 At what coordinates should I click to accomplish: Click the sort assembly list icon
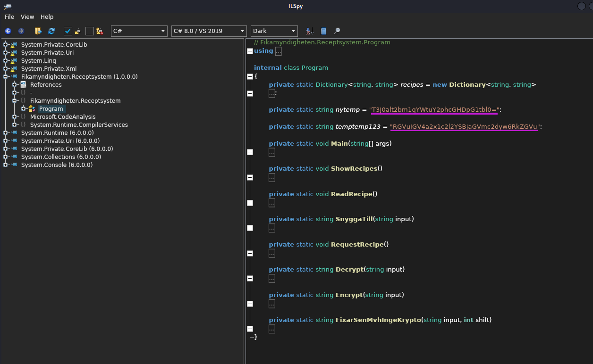tap(310, 31)
